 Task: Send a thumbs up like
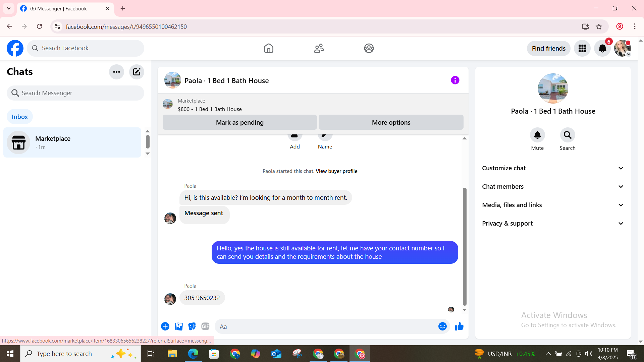point(459,326)
